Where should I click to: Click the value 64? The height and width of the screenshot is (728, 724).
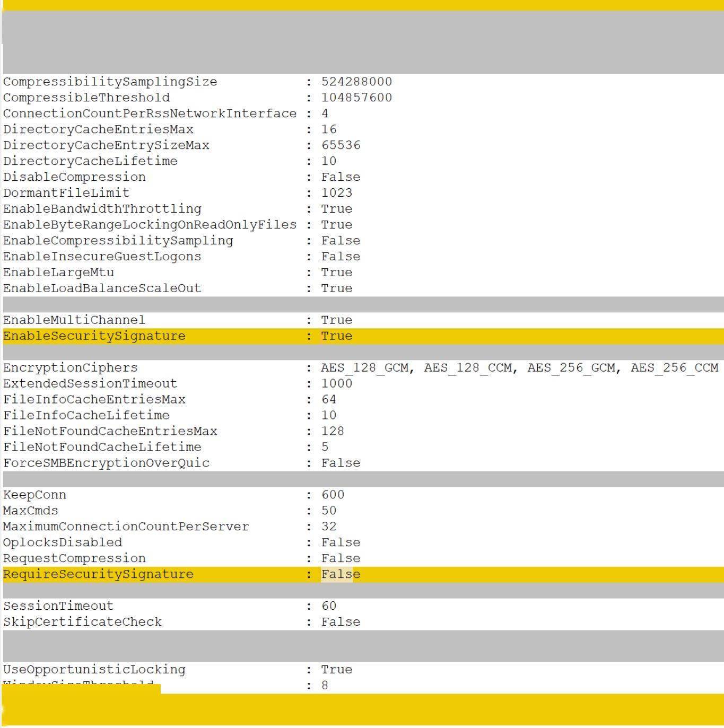coord(329,400)
